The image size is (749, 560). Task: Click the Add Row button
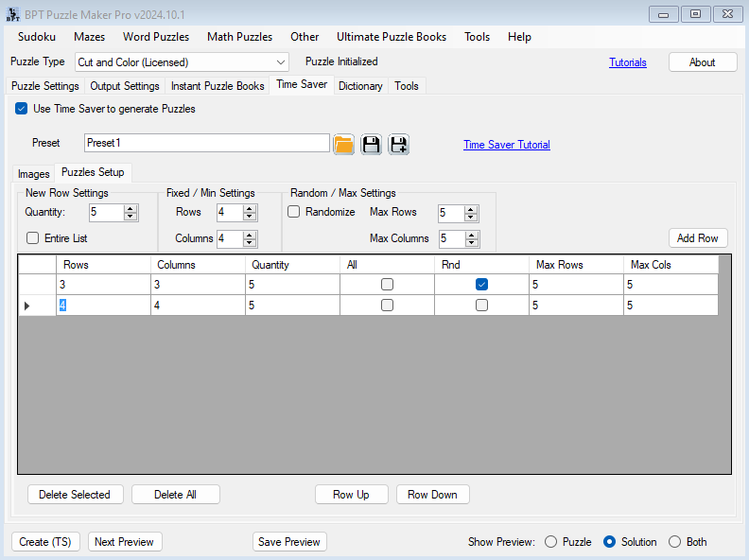[x=697, y=238]
